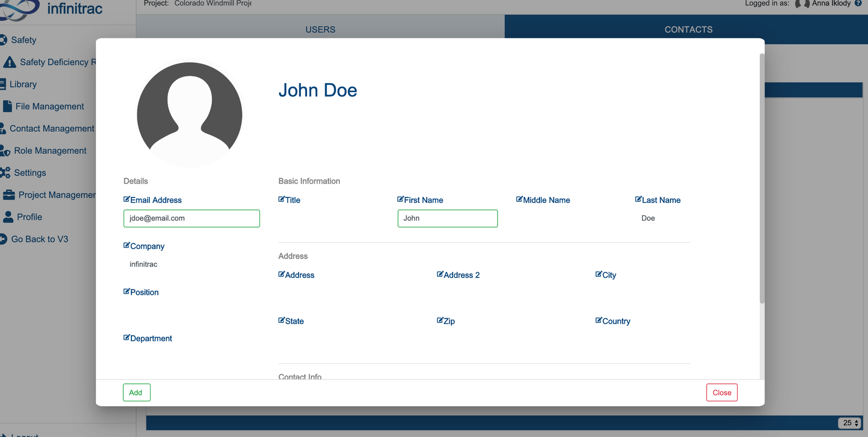Image resolution: width=868 pixels, height=437 pixels.
Task: Click the edit icon beside Title
Action: [281, 199]
